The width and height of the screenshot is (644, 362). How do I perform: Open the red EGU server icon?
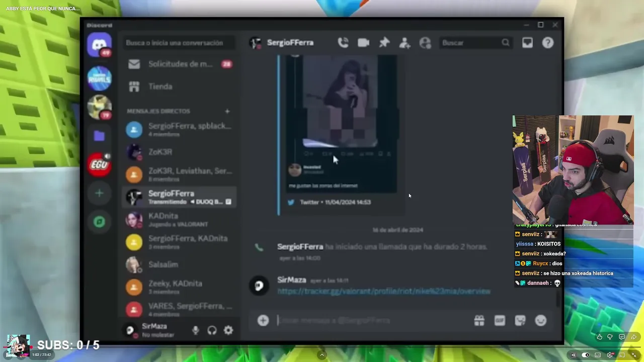pyautogui.click(x=99, y=164)
